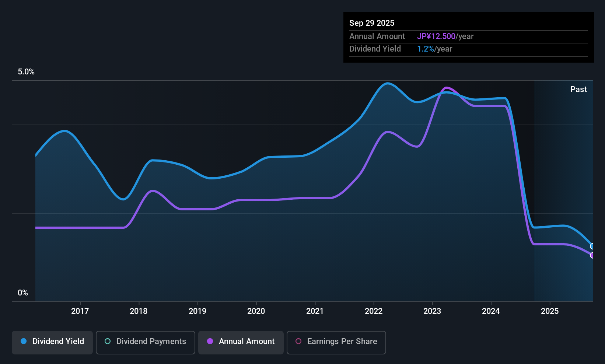605x364 pixels.
Task: Select the 2023 x-axis year label
Action: [x=432, y=311]
